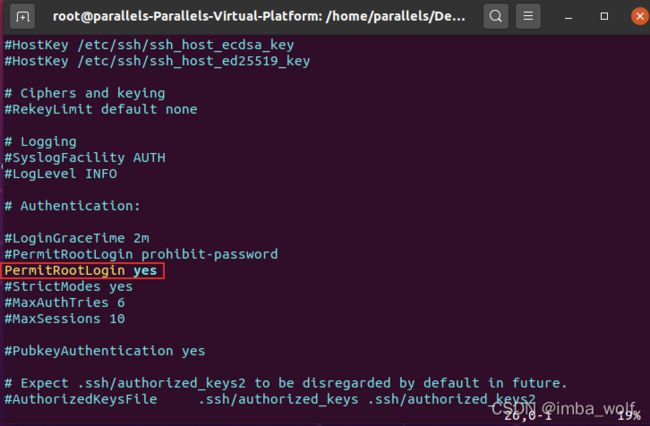Click the #MaxSessions 10 line
Image resolution: width=650 pixels, height=426 pixels.
(64, 319)
